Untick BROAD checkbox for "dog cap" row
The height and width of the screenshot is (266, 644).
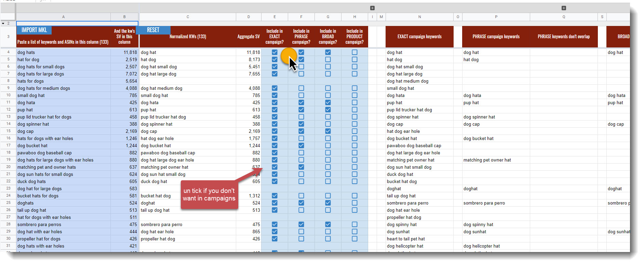pos(328,131)
